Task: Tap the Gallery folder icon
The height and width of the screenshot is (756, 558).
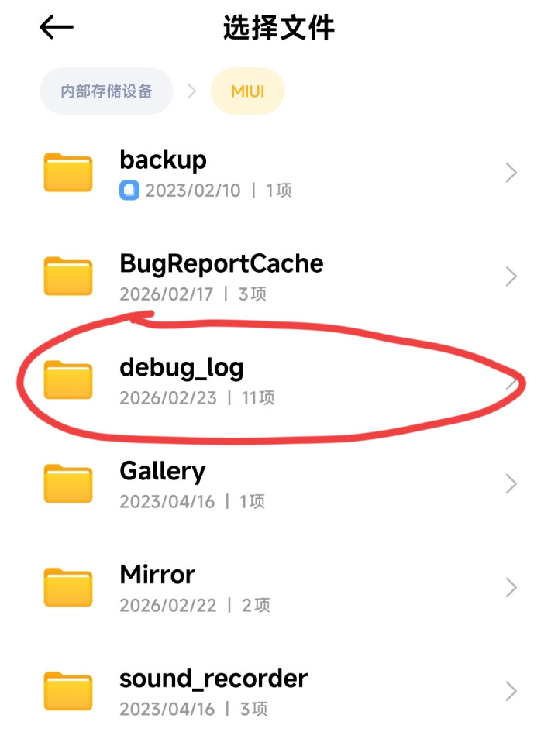Action: [x=68, y=483]
